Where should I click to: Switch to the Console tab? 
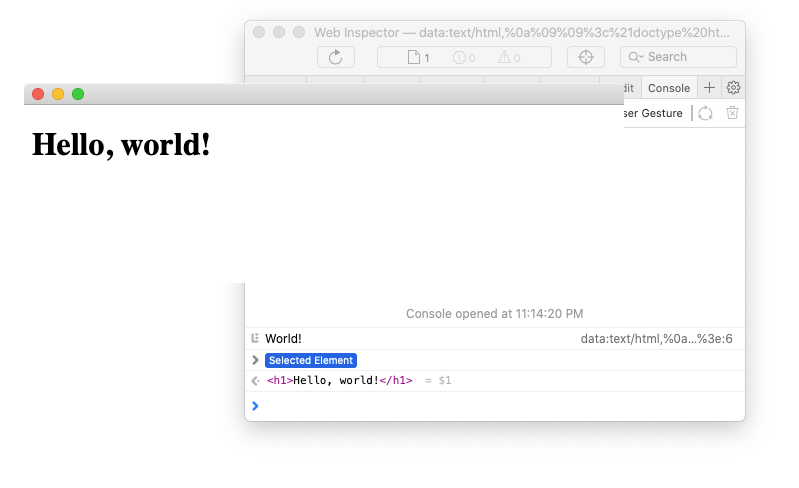point(669,88)
